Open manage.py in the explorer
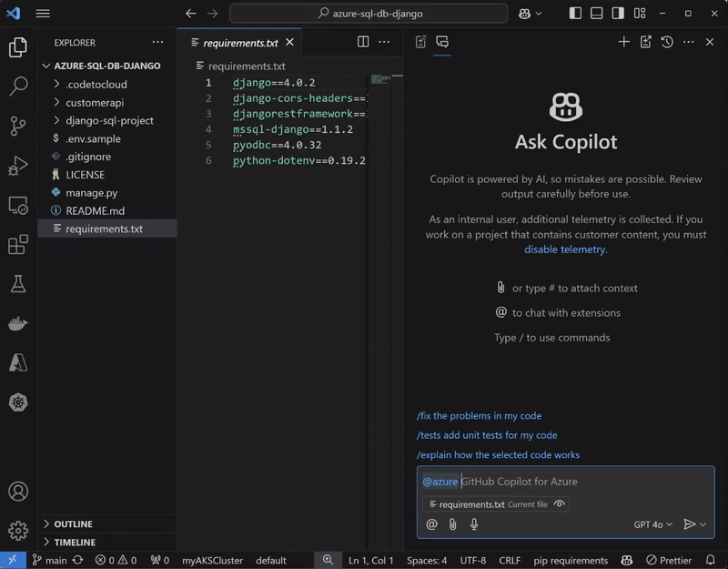Viewport: 728px width, 569px height. tap(107, 193)
